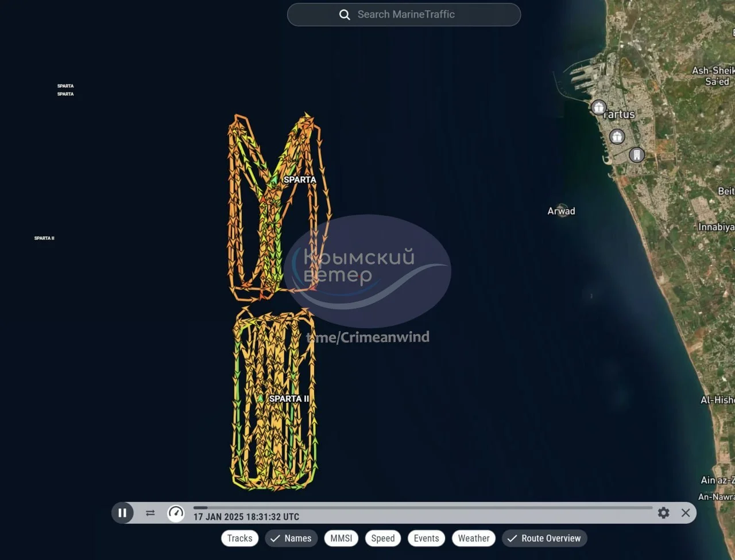
Task: Select the SPARTA II vessel label on track
Action: pyautogui.click(x=289, y=399)
